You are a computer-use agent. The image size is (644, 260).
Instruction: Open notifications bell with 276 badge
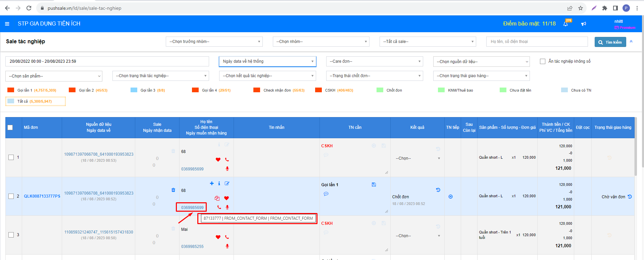pyautogui.click(x=566, y=24)
